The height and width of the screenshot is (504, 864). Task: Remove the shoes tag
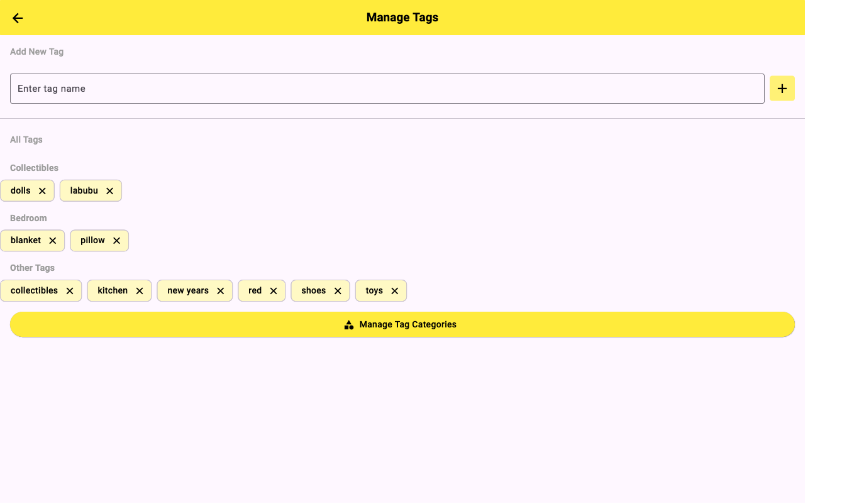338,290
